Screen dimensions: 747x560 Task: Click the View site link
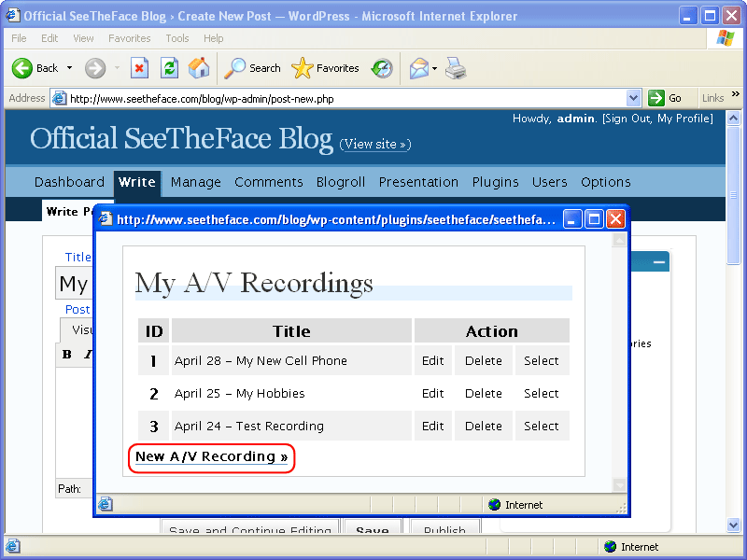pyautogui.click(x=375, y=144)
